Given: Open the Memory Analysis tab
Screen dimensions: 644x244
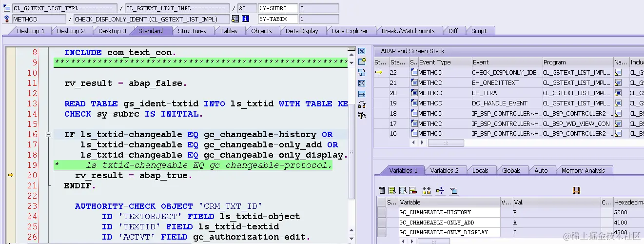Looking at the screenshot, I should pos(583,170).
